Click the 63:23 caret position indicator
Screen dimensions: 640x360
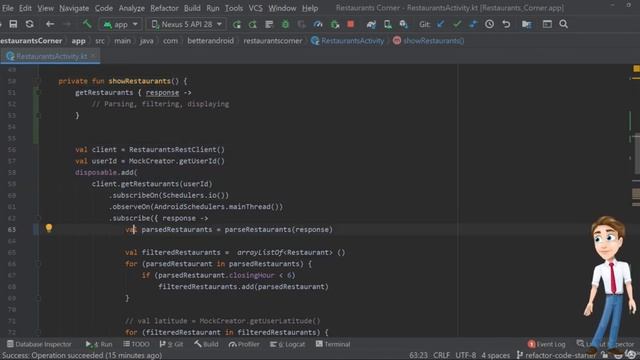(418, 355)
